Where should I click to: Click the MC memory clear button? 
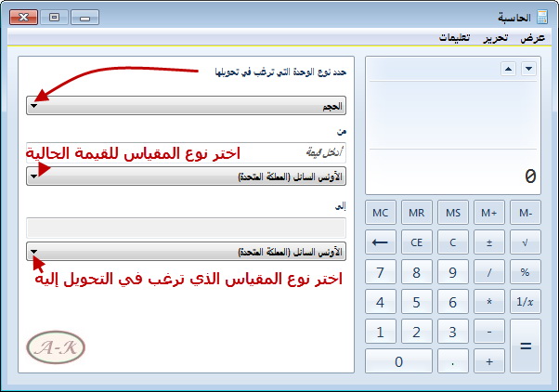pos(381,213)
